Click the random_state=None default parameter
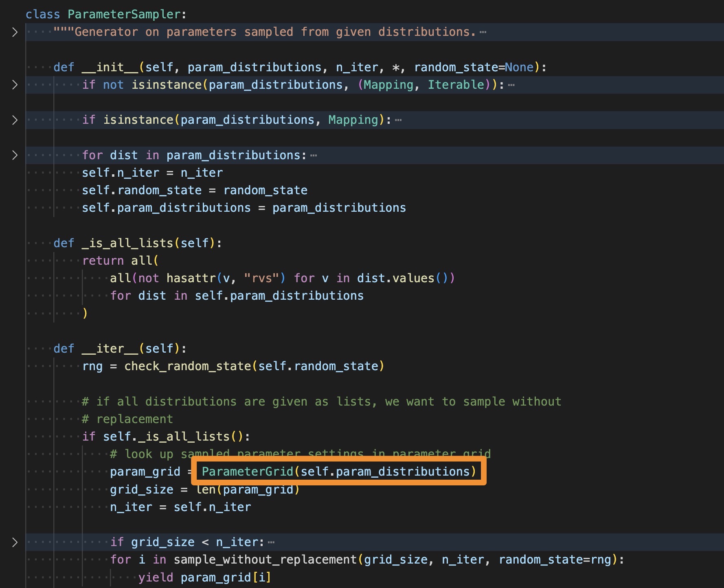 pyautogui.click(x=474, y=67)
